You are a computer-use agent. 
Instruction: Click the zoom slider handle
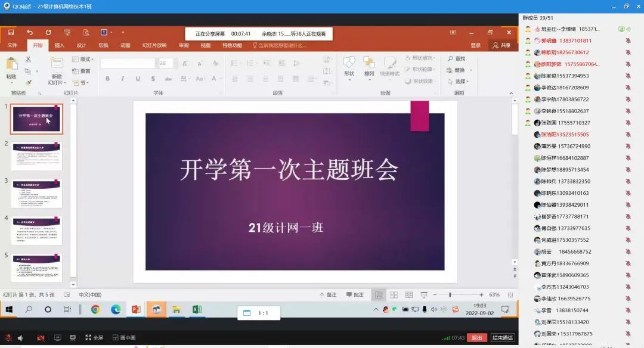pyautogui.click(x=450, y=294)
